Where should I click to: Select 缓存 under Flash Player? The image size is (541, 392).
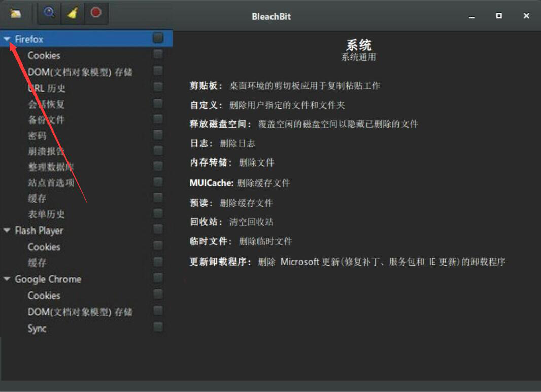point(37,263)
